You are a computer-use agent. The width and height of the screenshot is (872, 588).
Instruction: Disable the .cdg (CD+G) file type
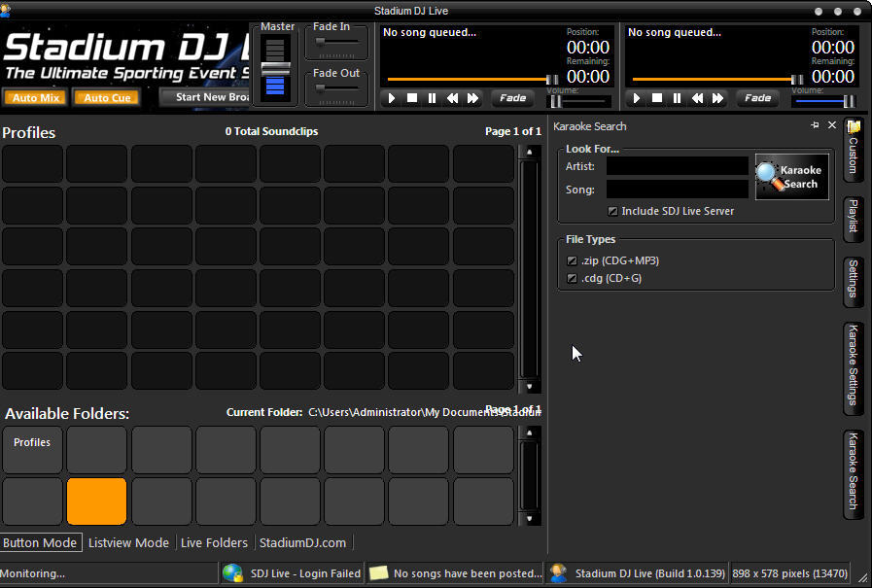[x=572, y=278]
